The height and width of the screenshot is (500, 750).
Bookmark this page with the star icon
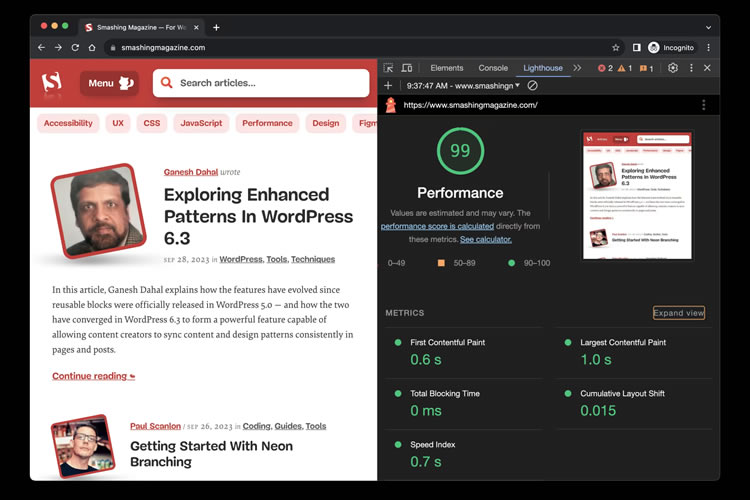point(616,47)
